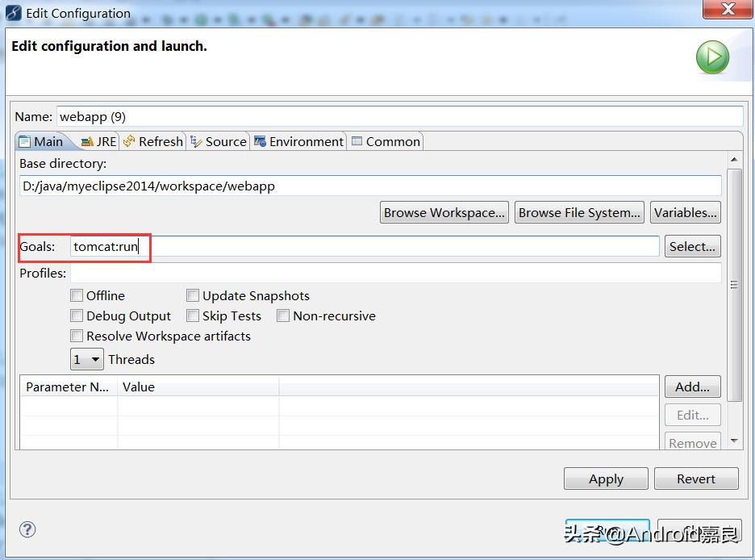This screenshot has height=560, width=755.
Task: Enable Update Snapshots checkbox
Action: pos(194,296)
